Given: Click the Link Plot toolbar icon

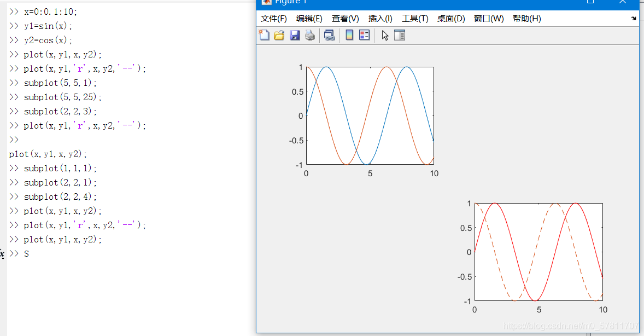Looking at the screenshot, I should tap(330, 36).
